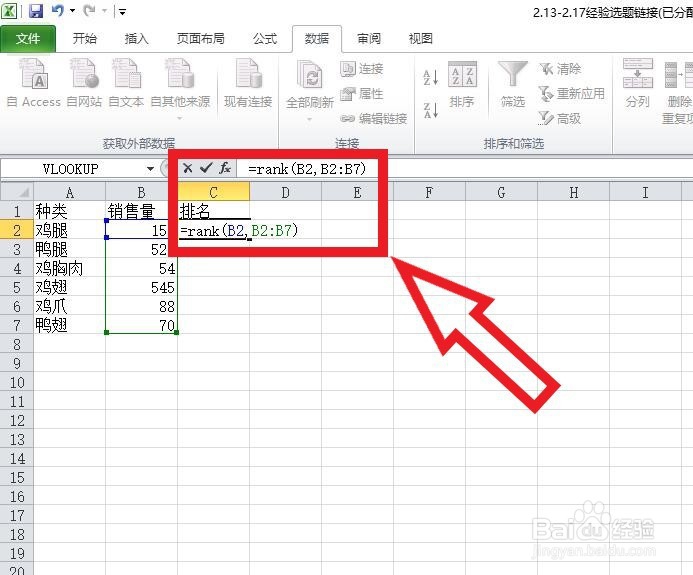693x575 pixels.
Task: Click the sort ascending A-Z icon
Action: (x=430, y=77)
